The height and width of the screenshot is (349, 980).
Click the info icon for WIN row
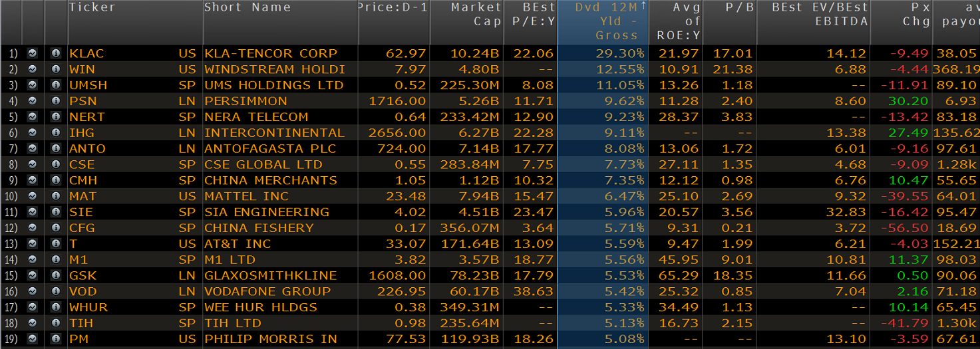tap(56, 69)
